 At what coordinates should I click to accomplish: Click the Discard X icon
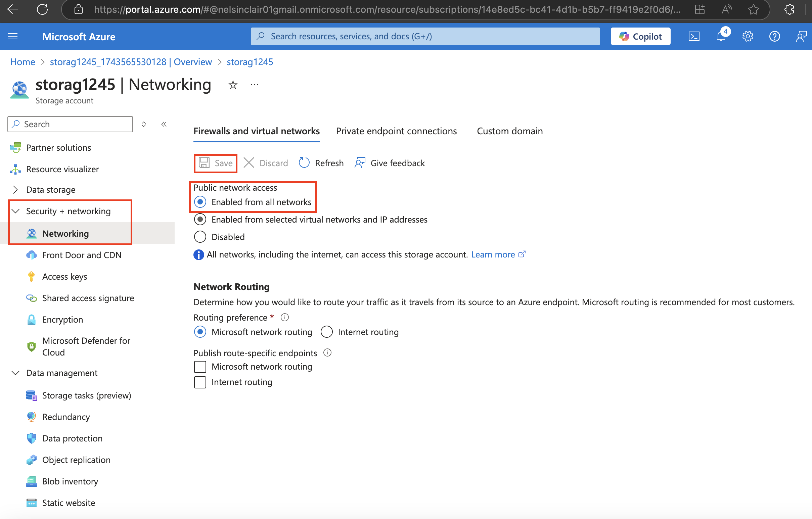249,163
